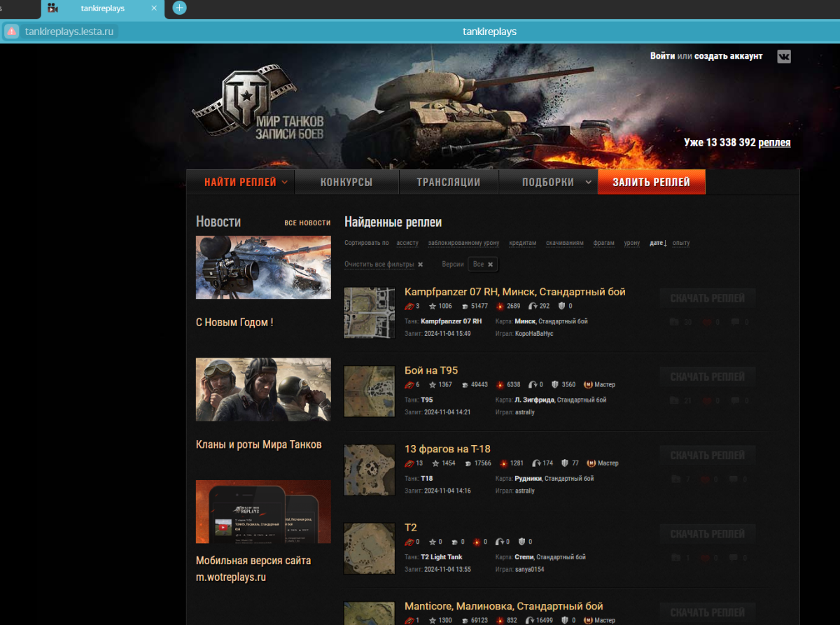
Task: Sort replays by скачиваниям
Action: point(565,243)
